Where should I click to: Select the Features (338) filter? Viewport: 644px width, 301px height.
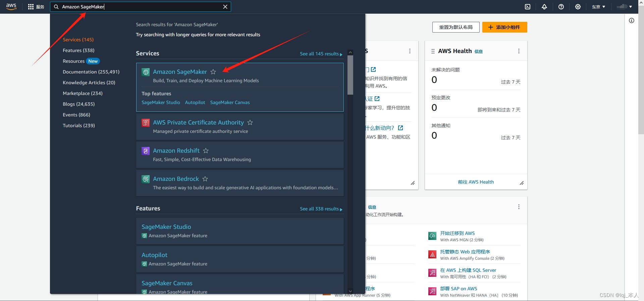(x=78, y=50)
